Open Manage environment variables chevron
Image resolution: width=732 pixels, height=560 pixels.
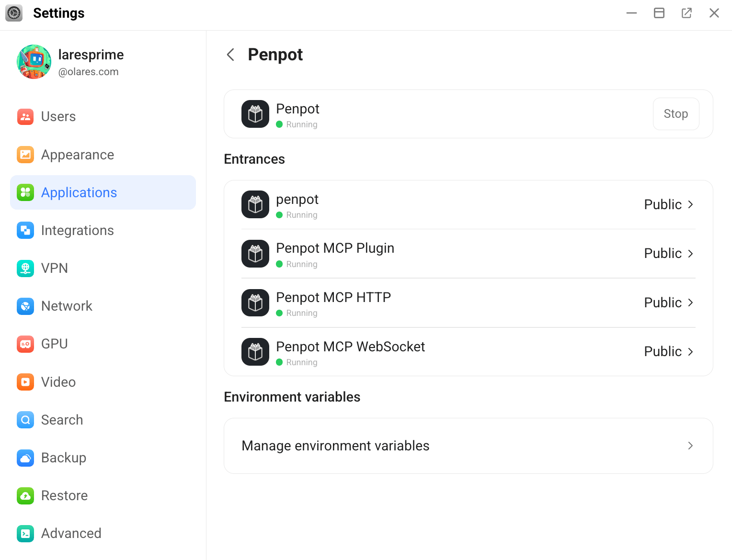pyautogui.click(x=690, y=446)
